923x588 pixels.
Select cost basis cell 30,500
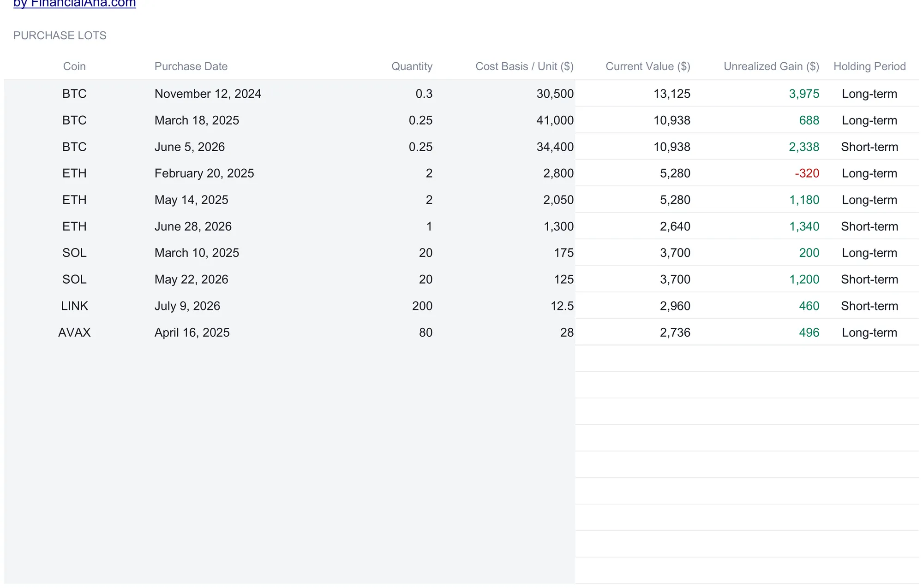click(x=555, y=94)
